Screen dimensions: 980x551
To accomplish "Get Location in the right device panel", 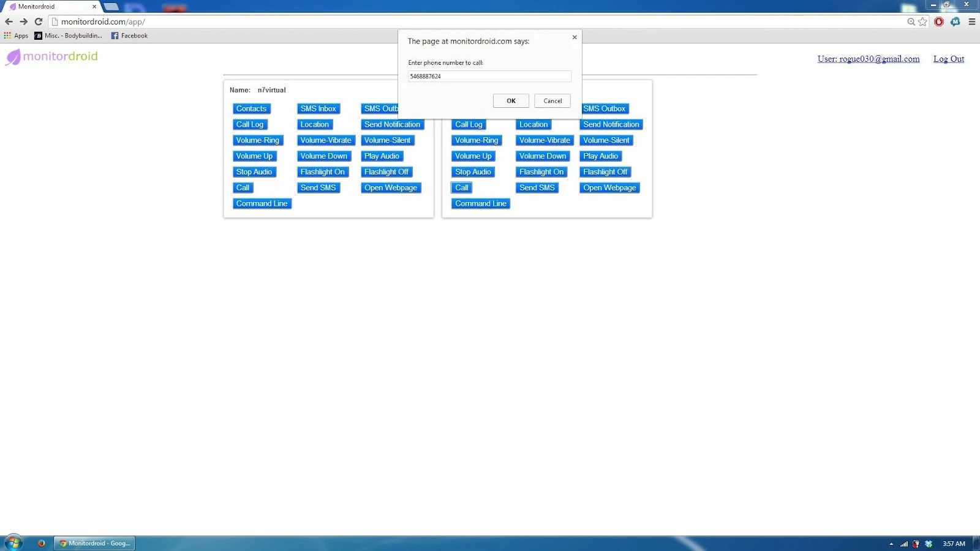I will (533, 125).
